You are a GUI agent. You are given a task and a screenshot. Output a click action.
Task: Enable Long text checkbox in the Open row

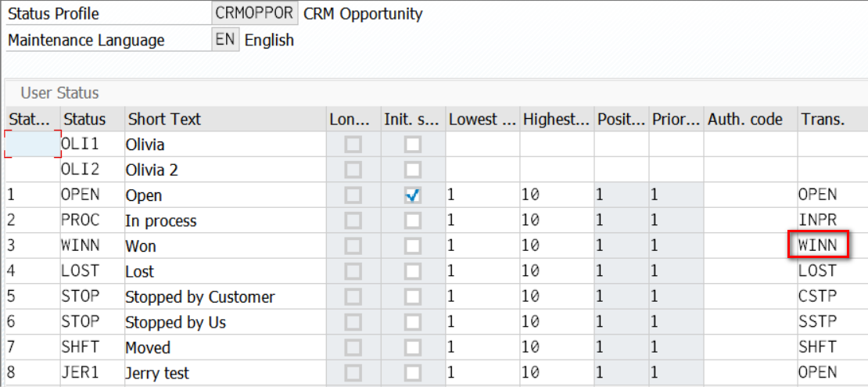click(x=353, y=195)
